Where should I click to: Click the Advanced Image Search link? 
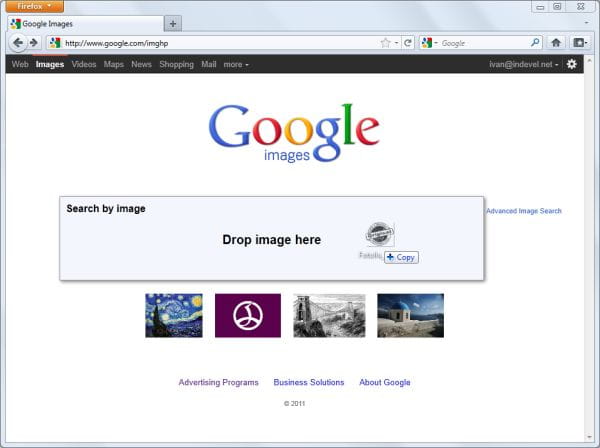(x=523, y=211)
